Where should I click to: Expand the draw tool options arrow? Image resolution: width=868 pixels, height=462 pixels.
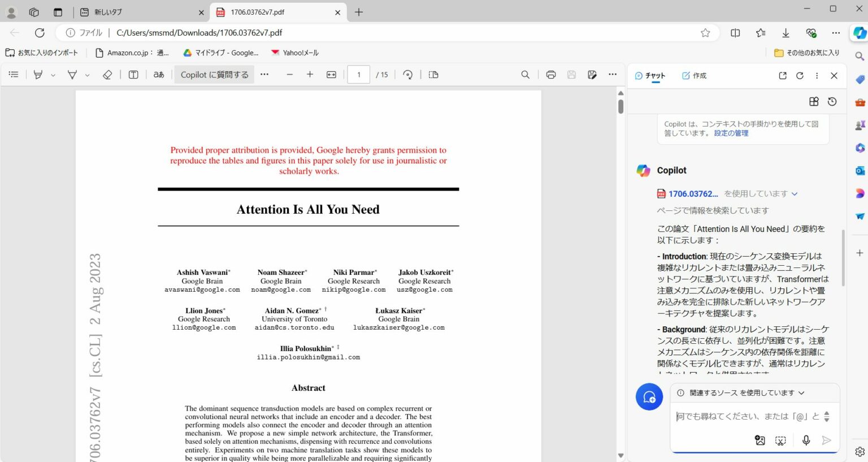pos(87,75)
